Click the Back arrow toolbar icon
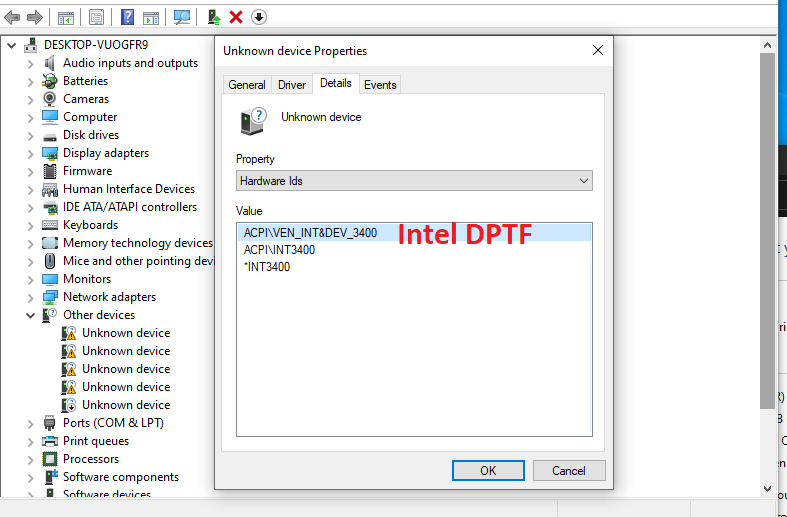 click(x=12, y=18)
